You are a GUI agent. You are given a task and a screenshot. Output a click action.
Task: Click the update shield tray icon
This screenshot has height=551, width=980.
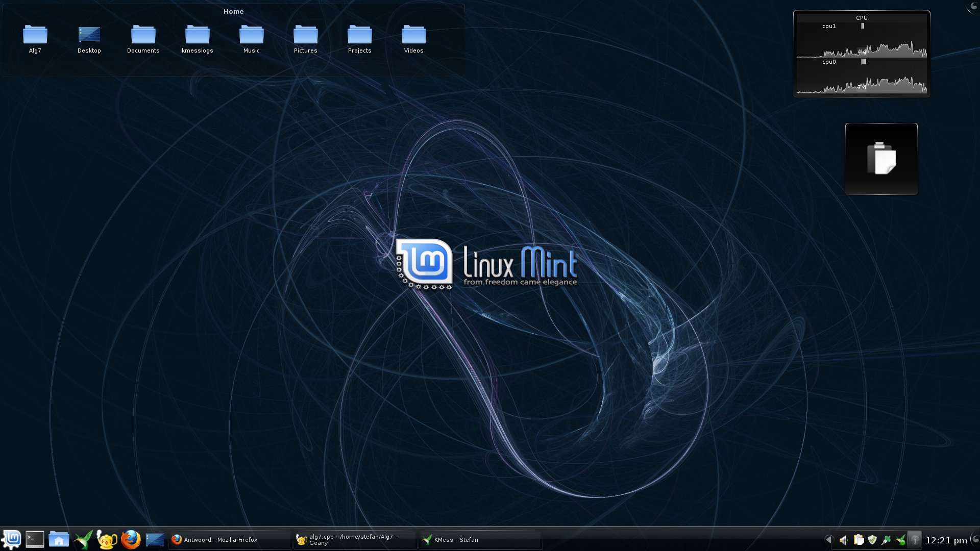click(872, 540)
